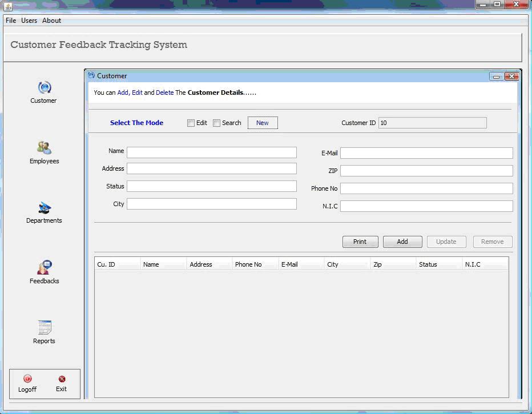Click the Add button
532x414 pixels.
coord(402,242)
